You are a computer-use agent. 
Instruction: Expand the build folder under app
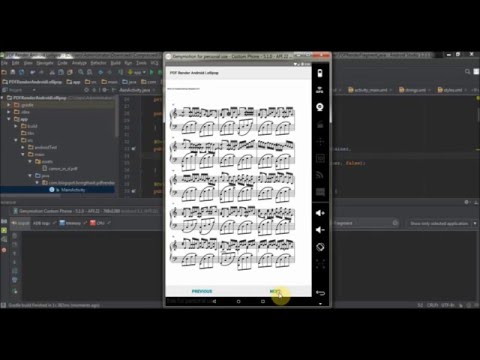pos(16,126)
